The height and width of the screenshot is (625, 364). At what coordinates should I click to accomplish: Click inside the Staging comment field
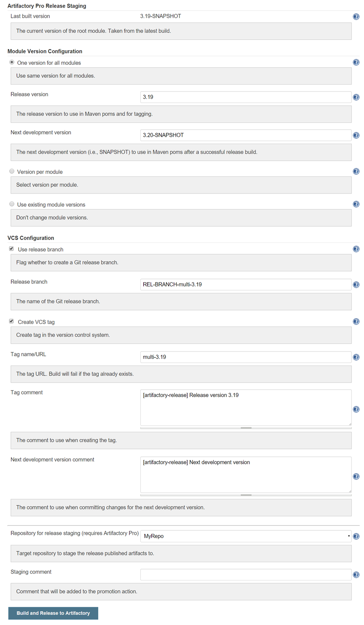click(x=245, y=574)
